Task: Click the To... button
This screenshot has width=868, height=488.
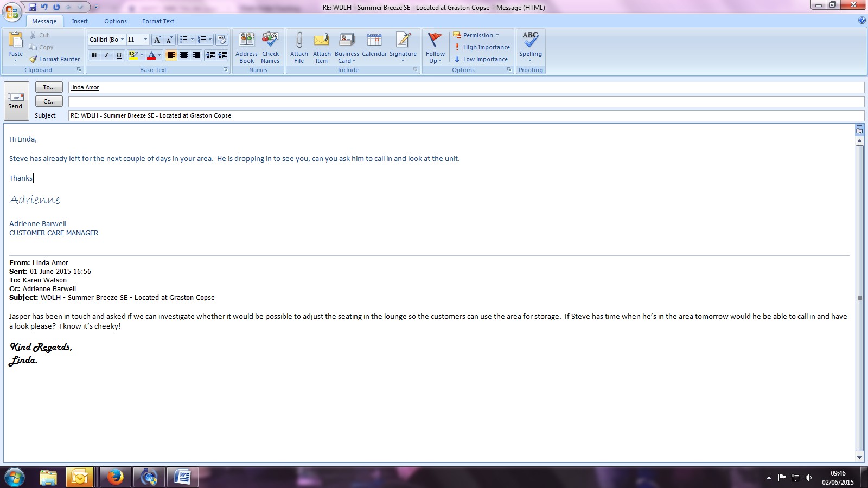Action: 49,87
